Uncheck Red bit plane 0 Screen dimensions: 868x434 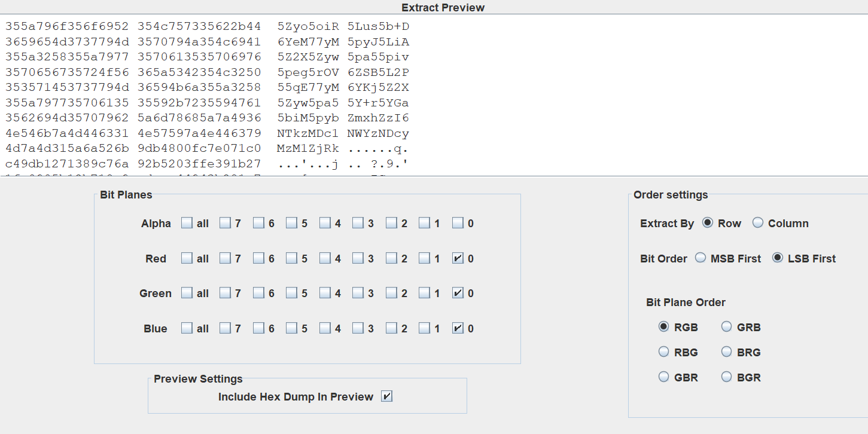click(x=458, y=258)
